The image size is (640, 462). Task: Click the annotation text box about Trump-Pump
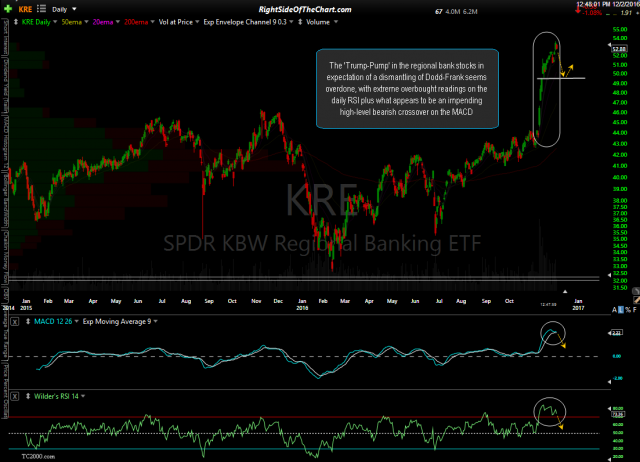(407, 89)
